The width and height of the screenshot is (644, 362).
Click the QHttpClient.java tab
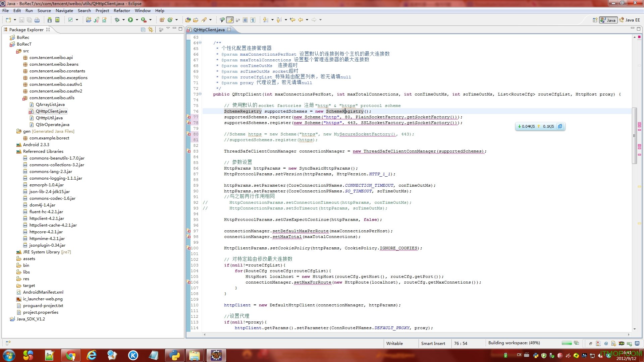209,29
